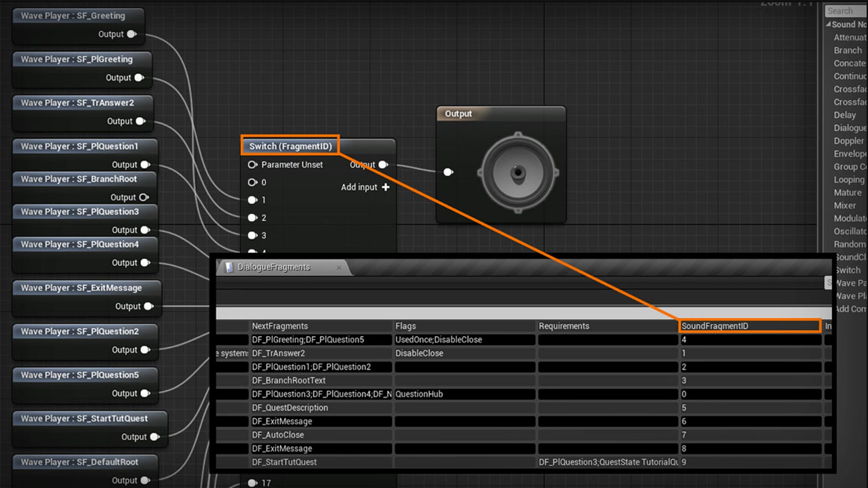Click input pin 17 on Switch node
Image resolution: width=868 pixels, height=488 pixels.
click(x=252, y=483)
